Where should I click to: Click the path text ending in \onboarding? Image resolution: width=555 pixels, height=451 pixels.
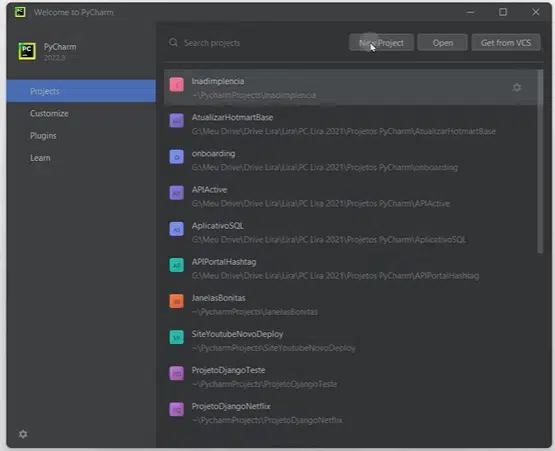coord(325,167)
